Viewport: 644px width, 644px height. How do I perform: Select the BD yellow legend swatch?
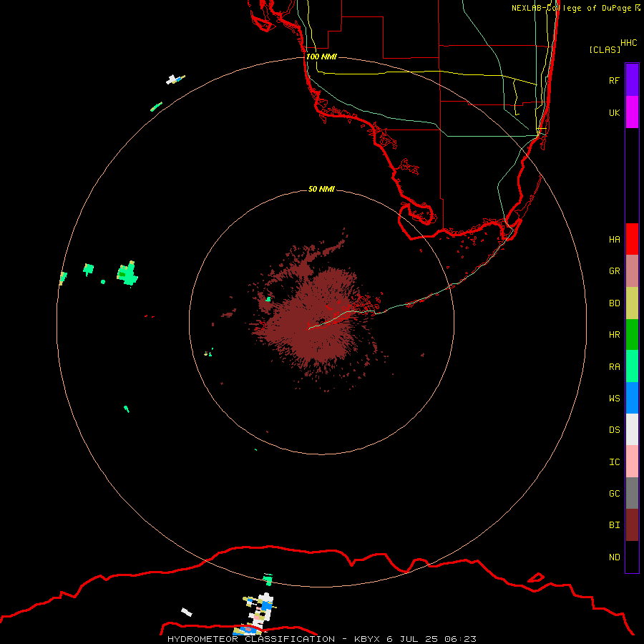632,303
